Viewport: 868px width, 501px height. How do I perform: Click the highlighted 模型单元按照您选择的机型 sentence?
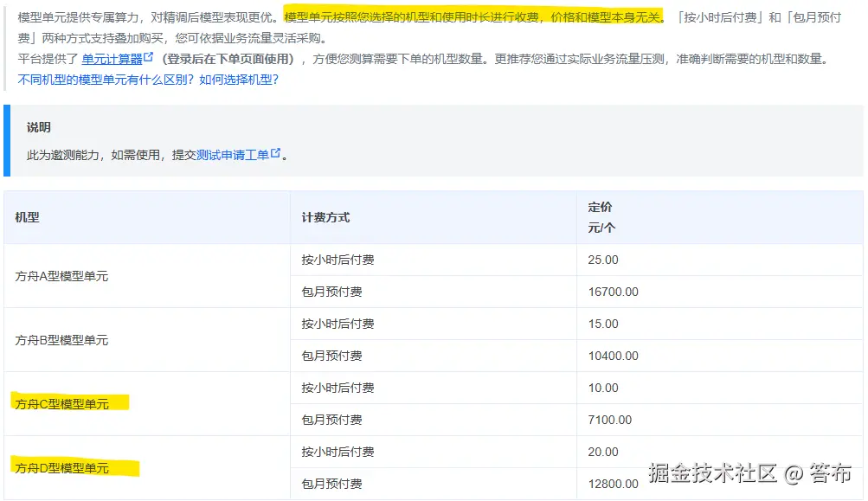coord(473,17)
